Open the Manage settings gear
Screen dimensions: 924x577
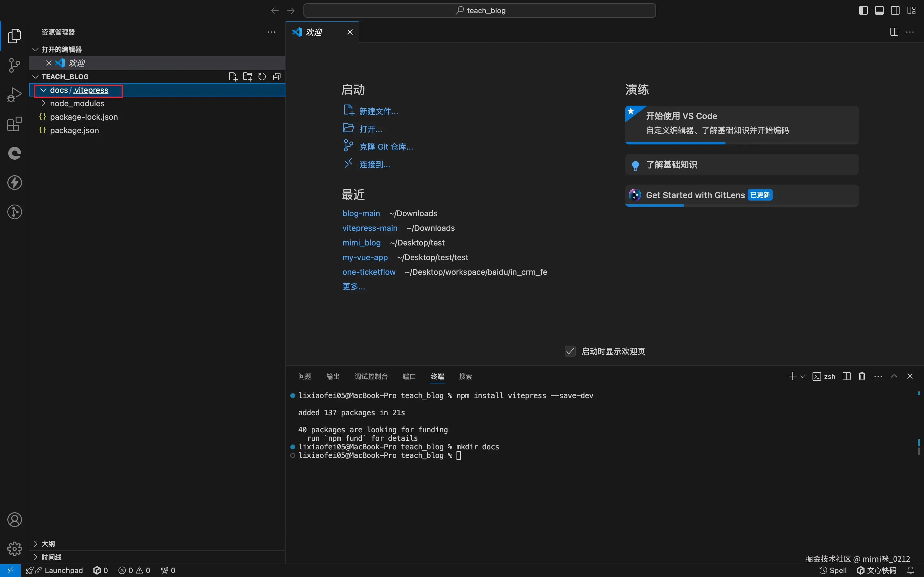(14, 549)
